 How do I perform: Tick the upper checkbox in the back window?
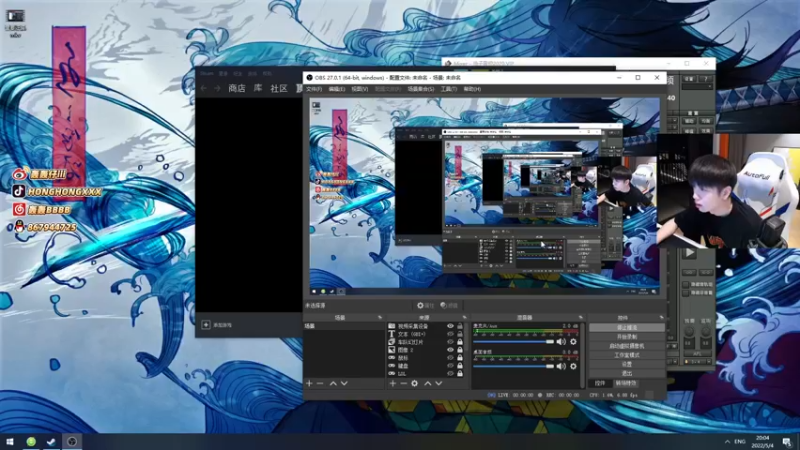(x=686, y=284)
